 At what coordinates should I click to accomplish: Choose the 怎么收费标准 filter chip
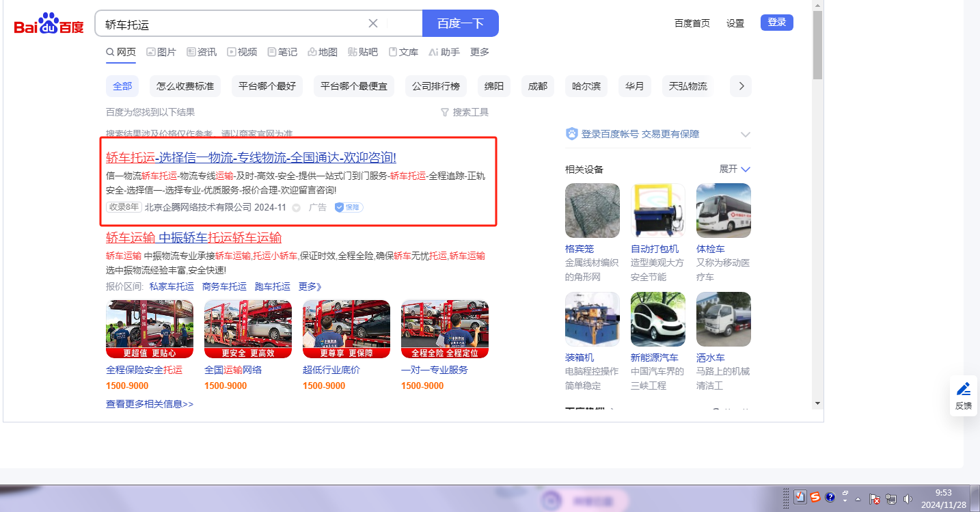pos(185,86)
